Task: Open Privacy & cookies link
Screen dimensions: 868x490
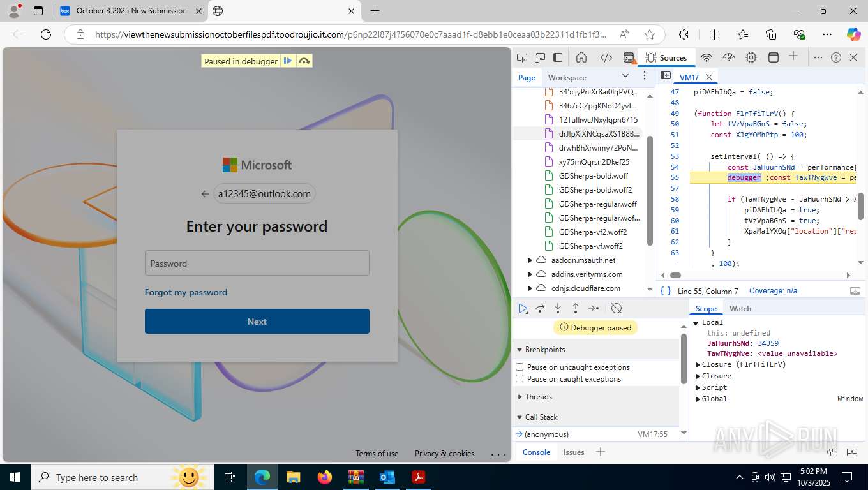Action: point(444,454)
